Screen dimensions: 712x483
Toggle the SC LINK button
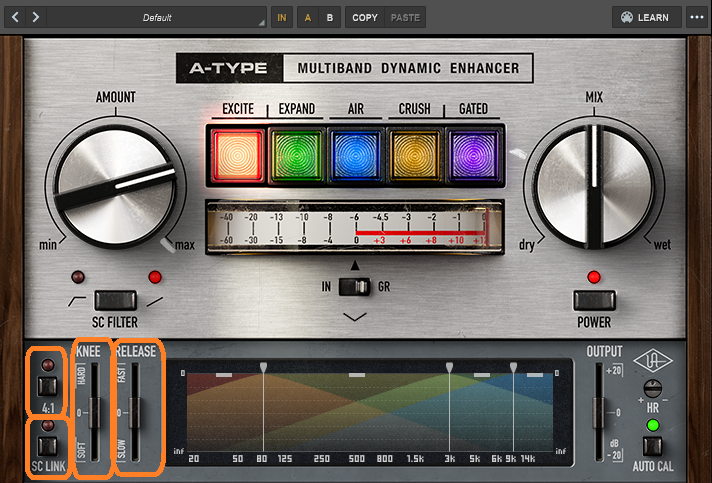(x=45, y=445)
